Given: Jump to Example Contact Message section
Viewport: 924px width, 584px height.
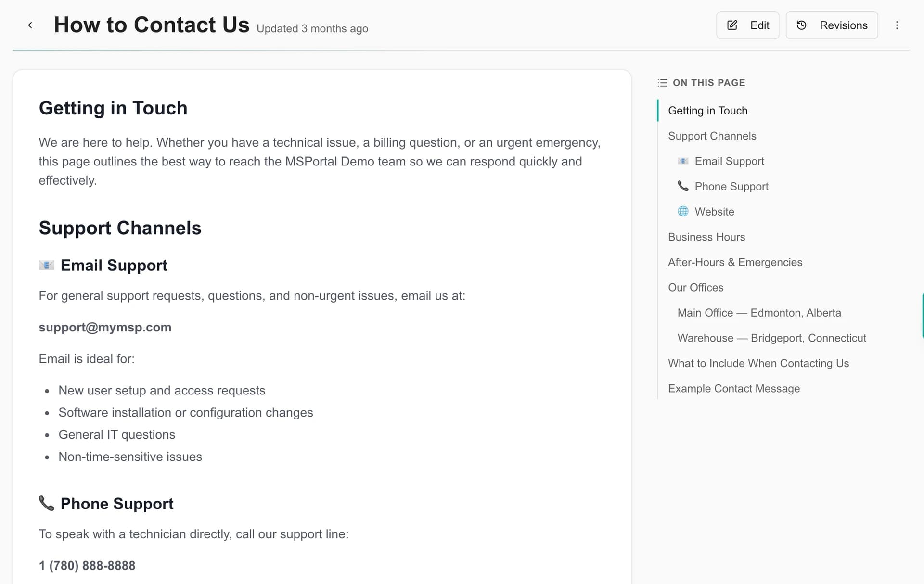Looking at the screenshot, I should (734, 388).
